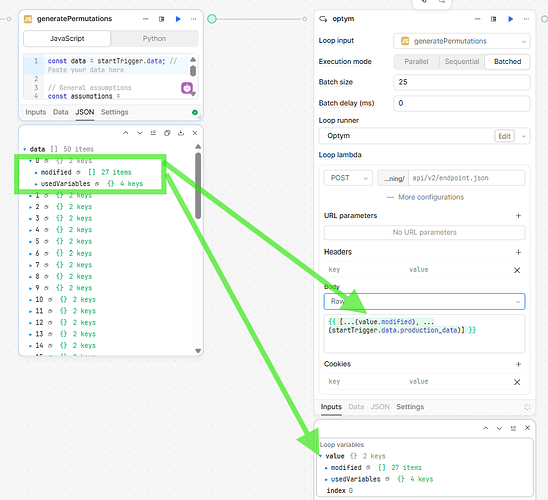Expand item 1 in data tree

click(31, 196)
